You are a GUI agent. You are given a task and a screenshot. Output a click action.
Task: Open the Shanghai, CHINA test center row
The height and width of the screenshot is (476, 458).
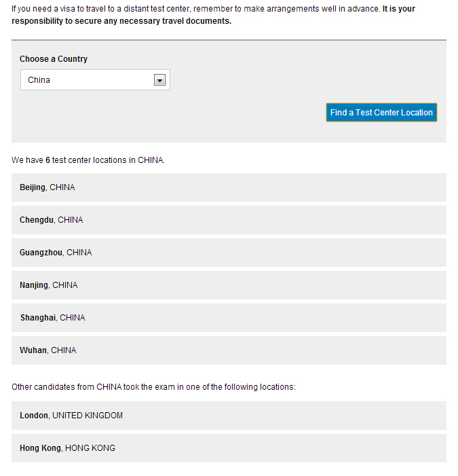tap(229, 318)
